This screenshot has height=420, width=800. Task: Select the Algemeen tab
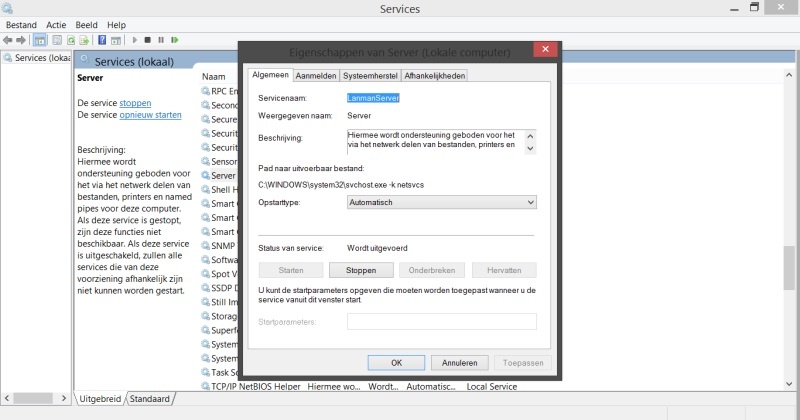[x=270, y=75]
